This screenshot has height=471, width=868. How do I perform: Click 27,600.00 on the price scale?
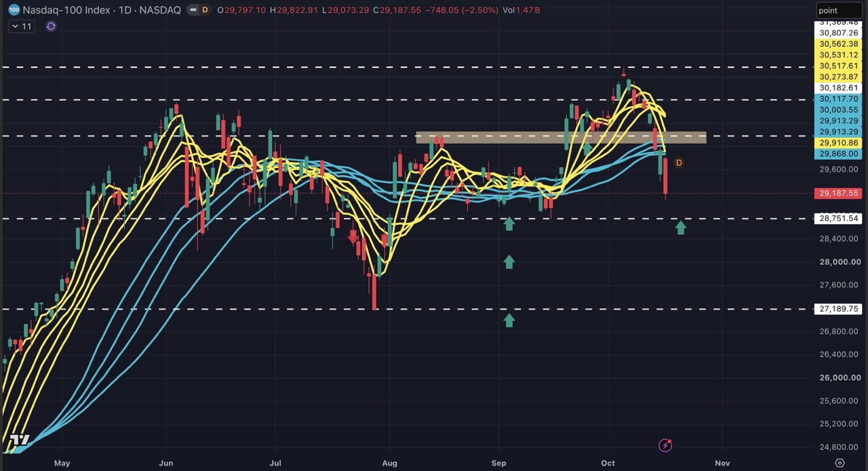tap(840, 285)
